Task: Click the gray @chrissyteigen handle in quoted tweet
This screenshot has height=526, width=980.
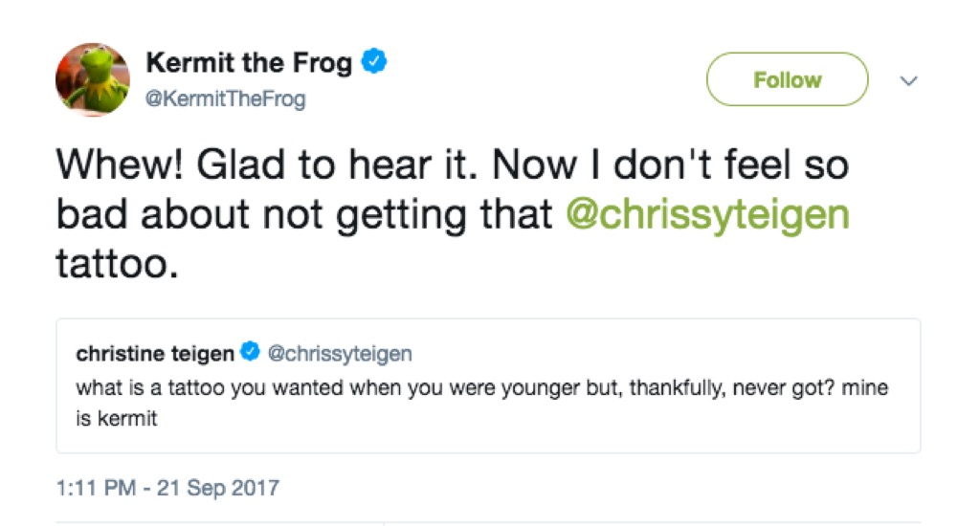Action: point(339,354)
